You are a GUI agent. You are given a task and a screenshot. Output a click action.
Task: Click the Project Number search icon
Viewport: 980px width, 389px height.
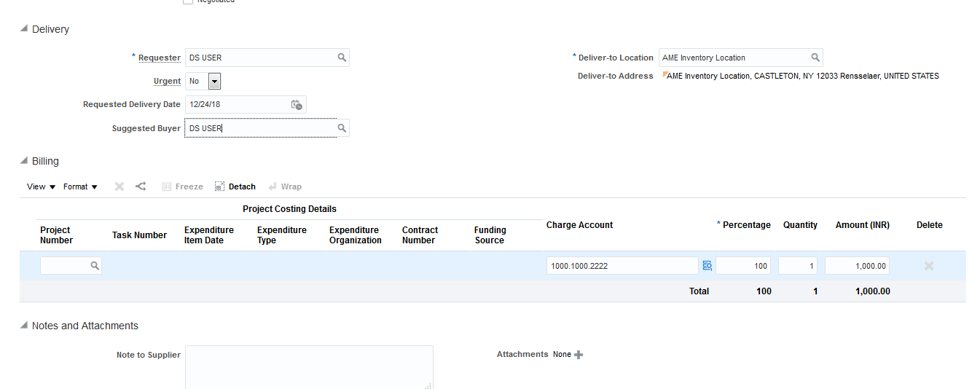(x=95, y=267)
